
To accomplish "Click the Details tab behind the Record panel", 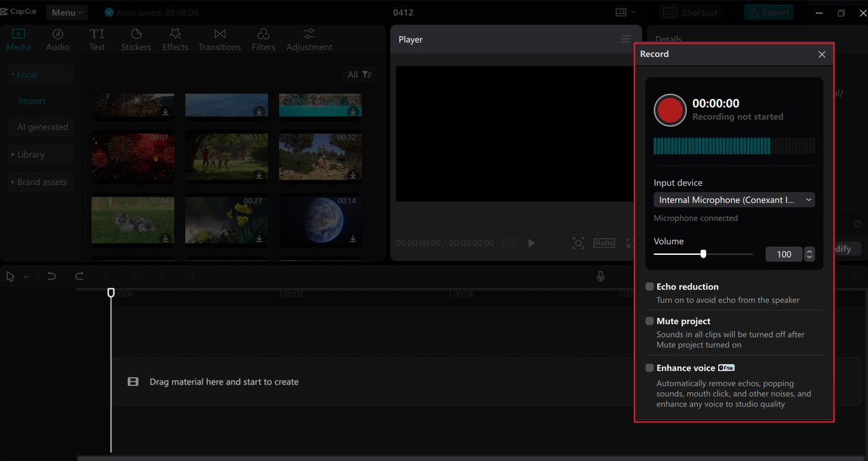I will (x=669, y=39).
